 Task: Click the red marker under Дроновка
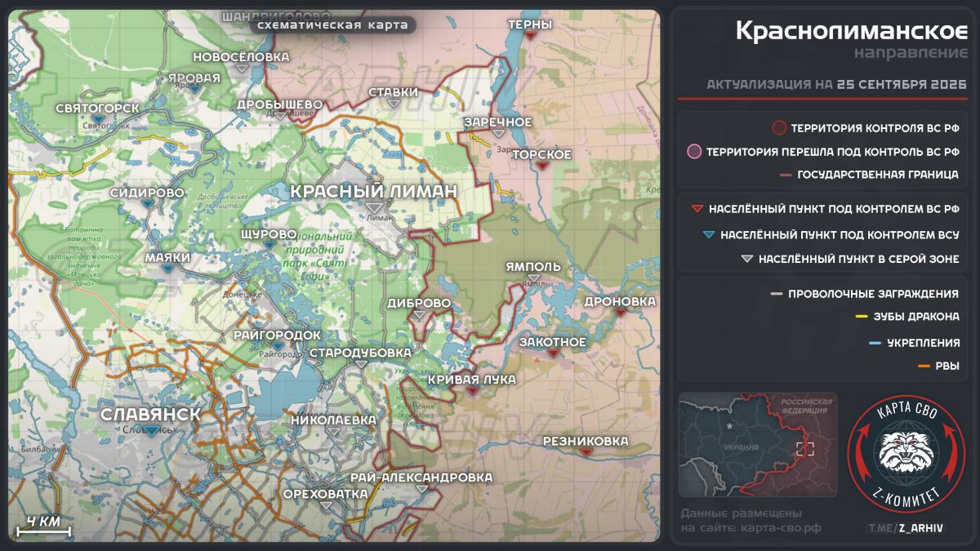[620, 313]
